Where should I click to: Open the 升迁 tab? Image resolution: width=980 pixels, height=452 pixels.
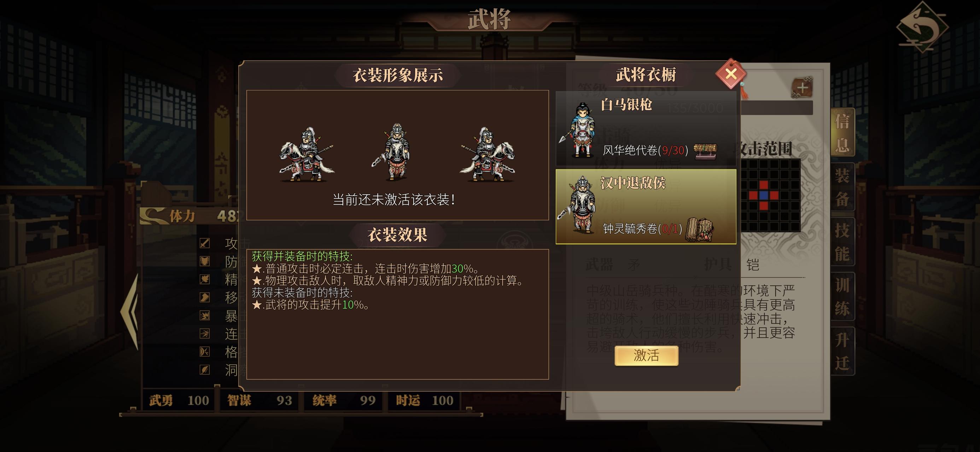pos(842,351)
